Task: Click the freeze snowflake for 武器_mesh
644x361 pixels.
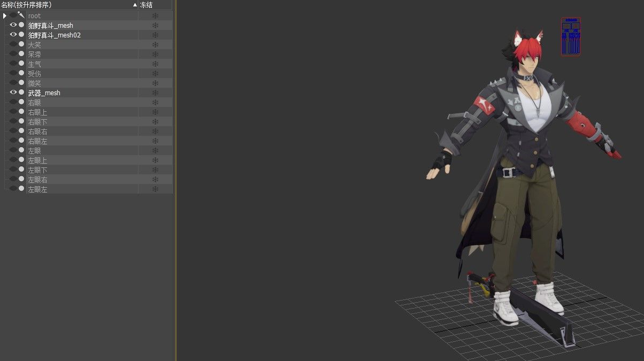Action: coord(155,93)
